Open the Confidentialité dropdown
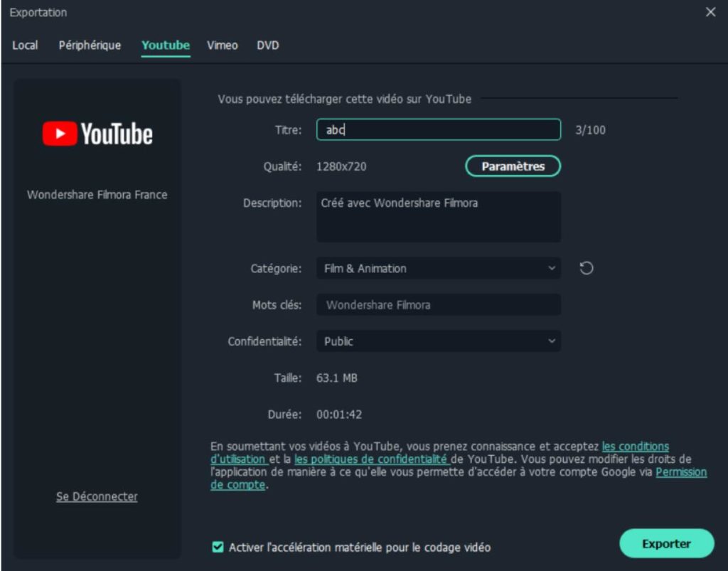 pos(438,341)
